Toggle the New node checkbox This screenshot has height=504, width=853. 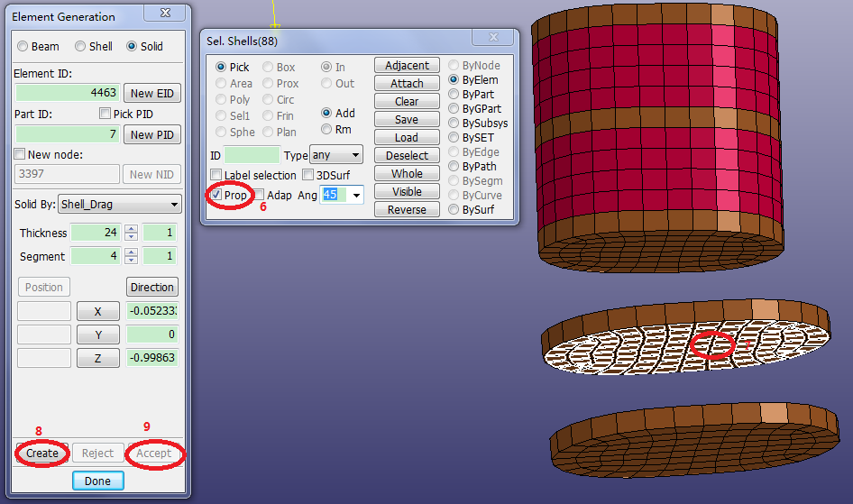pyautogui.click(x=20, y=154)
